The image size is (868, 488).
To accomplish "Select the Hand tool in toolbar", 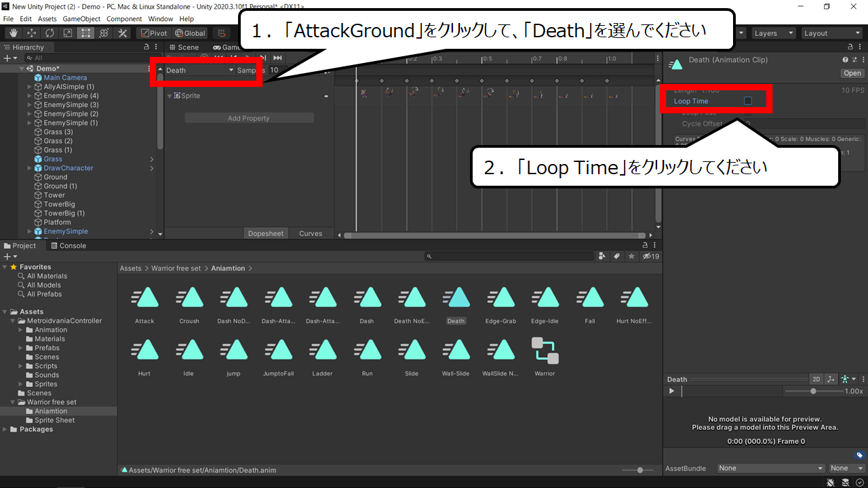I will tap(13, 33).
